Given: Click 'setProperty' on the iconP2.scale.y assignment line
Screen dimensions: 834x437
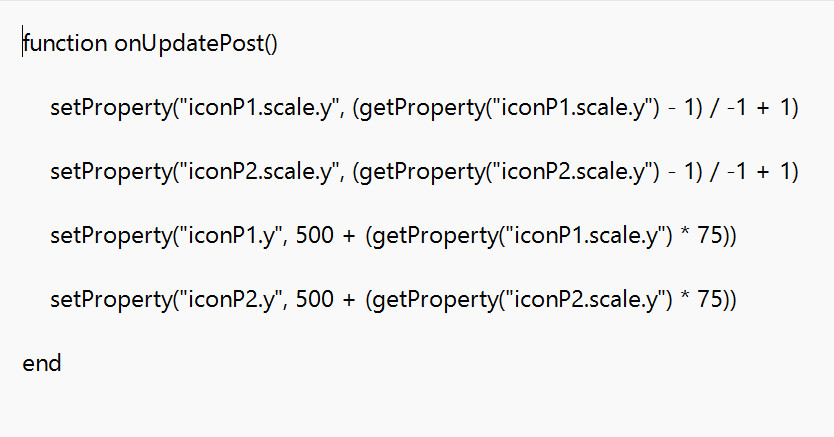Looking at the screenshot, I should (108, 172).
